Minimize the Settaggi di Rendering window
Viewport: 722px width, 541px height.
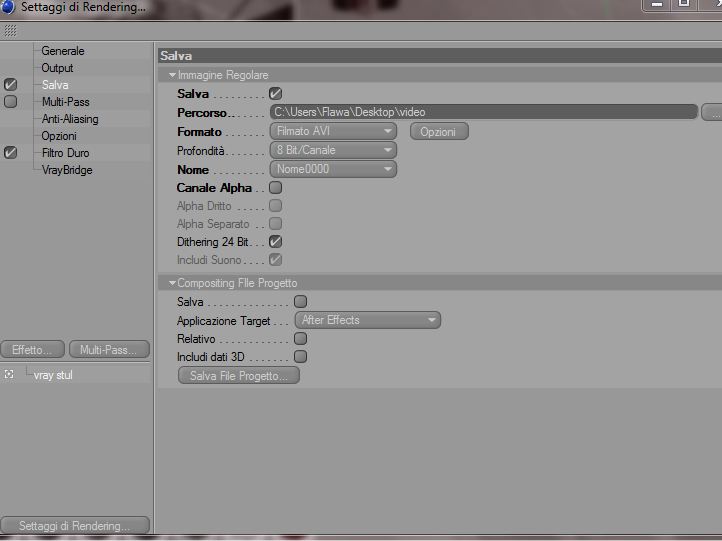(657, 5)
